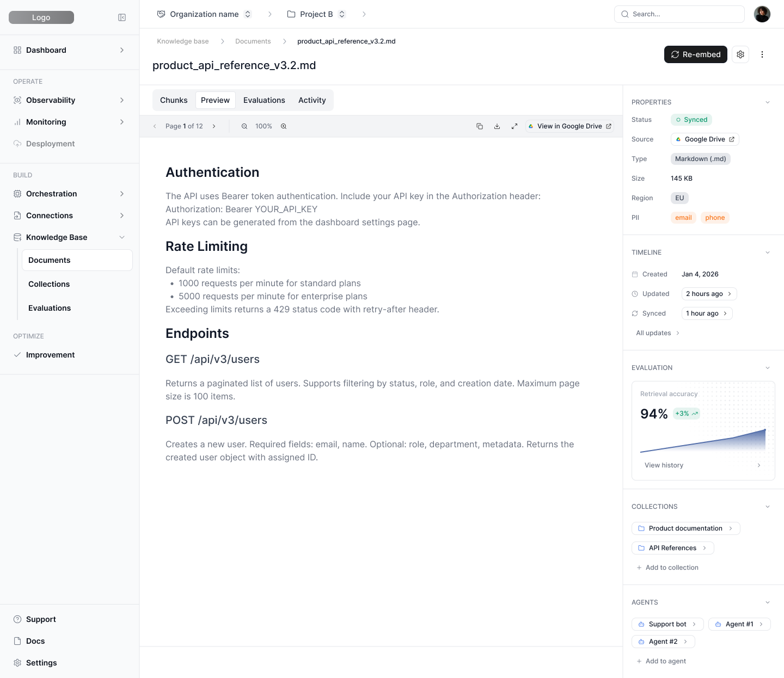Viewport: 784px width, 678px height.
Task: Open the Project B switcher dropdown
Action: pos(317,14)
